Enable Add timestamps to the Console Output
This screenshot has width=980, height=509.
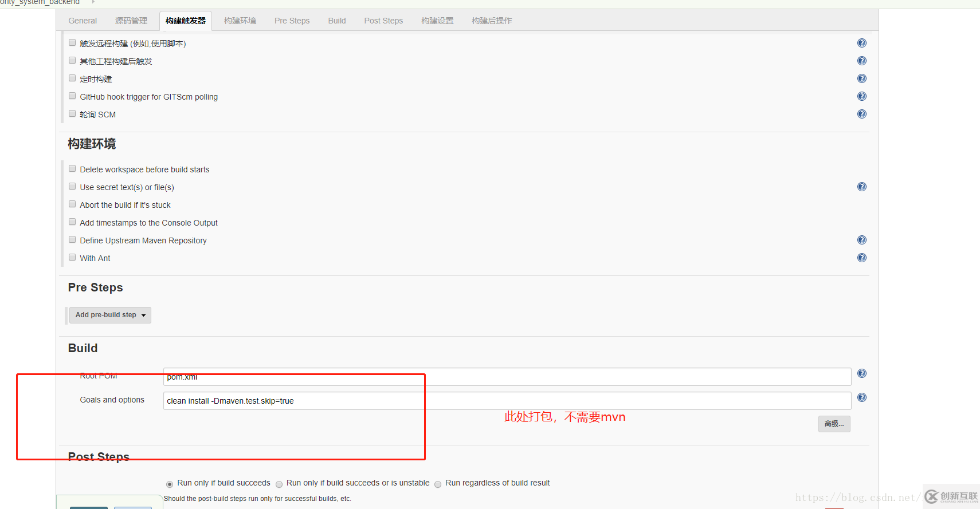click(x=72, y=222)
